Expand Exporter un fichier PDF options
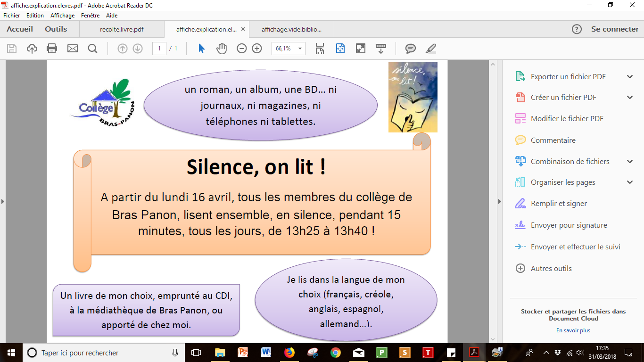The width and height of the screenshot is (644, 362). tap(630, 77)
